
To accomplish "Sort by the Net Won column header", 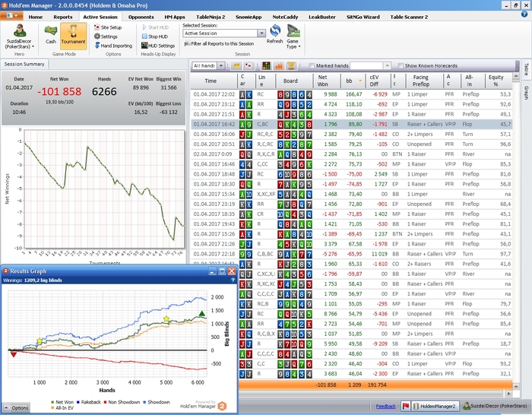I will pos(326,81).
